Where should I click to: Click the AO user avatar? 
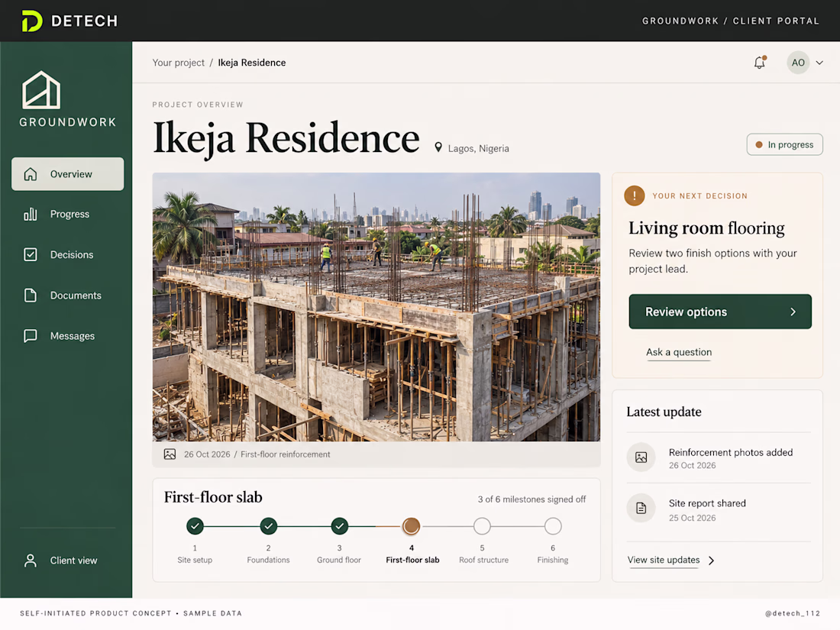pos(798,62)
